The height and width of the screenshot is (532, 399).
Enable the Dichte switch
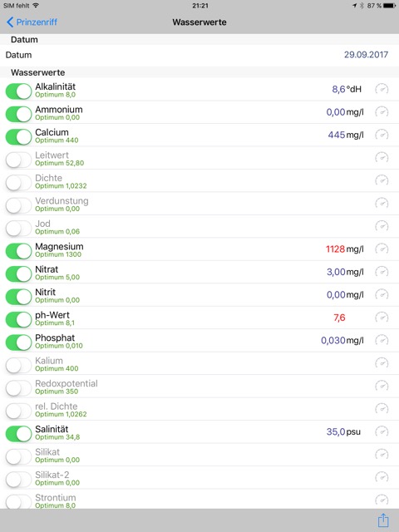click(x=18, y=183)
